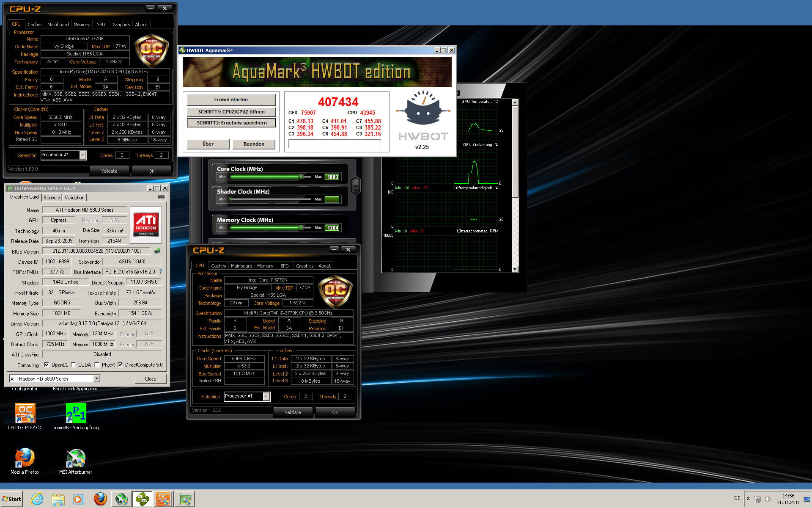Click Gigabyte OC badge in bottom CPU-Z
The height and width of the screenshot is (508, 812).
[335, 292]
